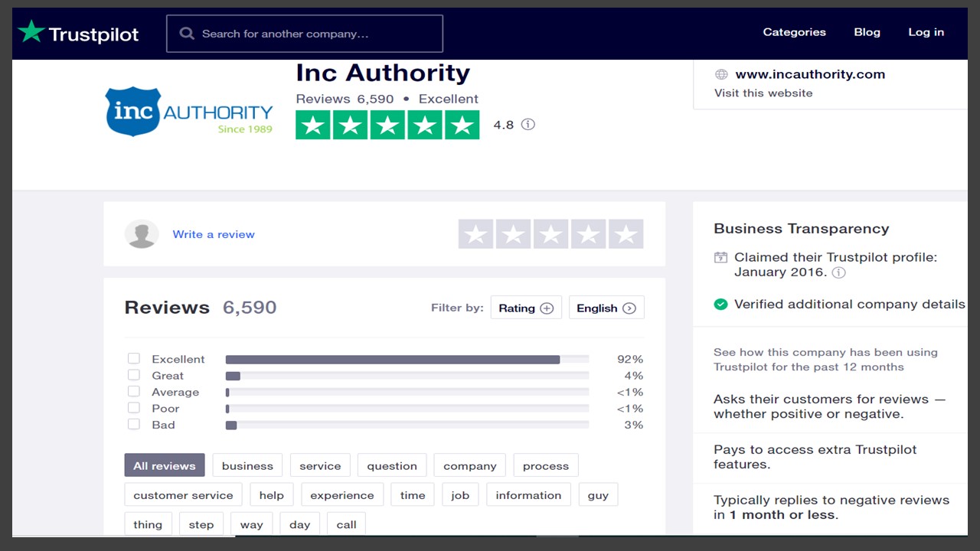The image size is (980, 551).
Task: Select the second star in the write-review rating
Action: point(513,234)
